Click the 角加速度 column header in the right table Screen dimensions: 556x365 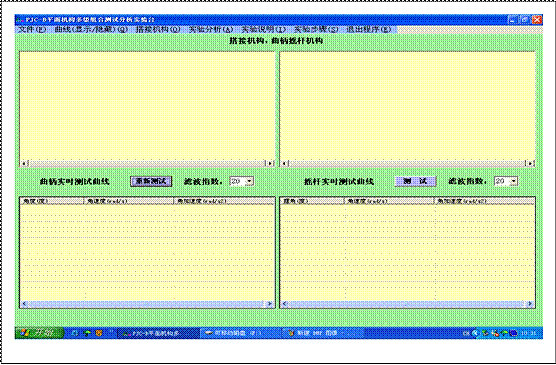[x=484, y=201]
